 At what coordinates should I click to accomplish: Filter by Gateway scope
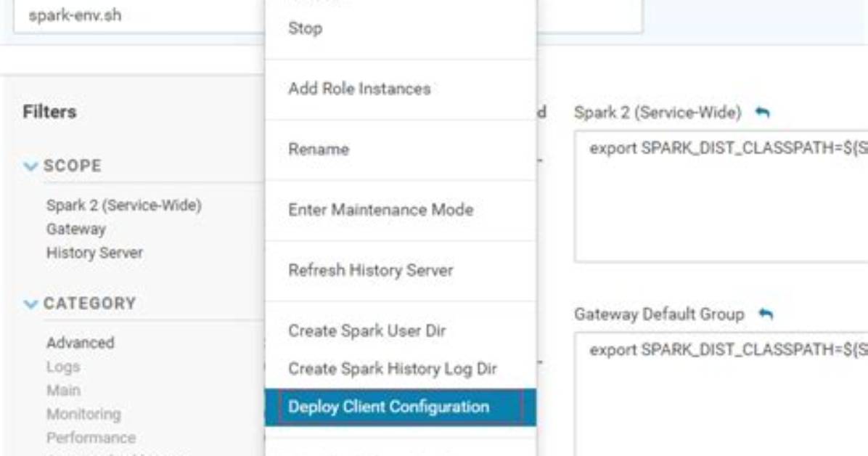(x=76, y=229)
